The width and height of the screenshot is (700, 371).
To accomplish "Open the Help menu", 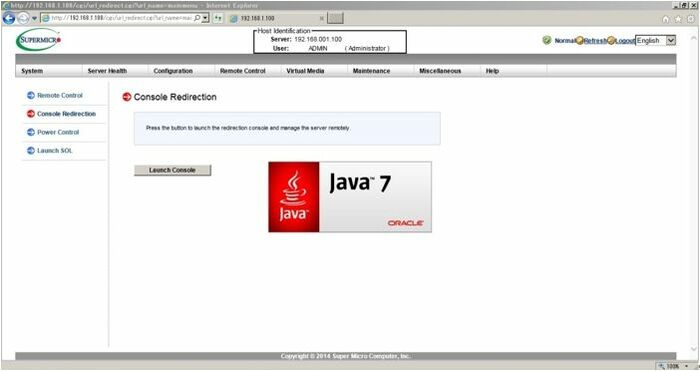I will click(x=492, y=71).
